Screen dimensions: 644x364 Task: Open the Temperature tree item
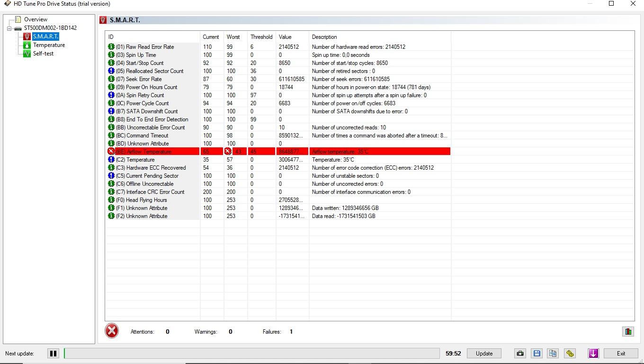49,45
